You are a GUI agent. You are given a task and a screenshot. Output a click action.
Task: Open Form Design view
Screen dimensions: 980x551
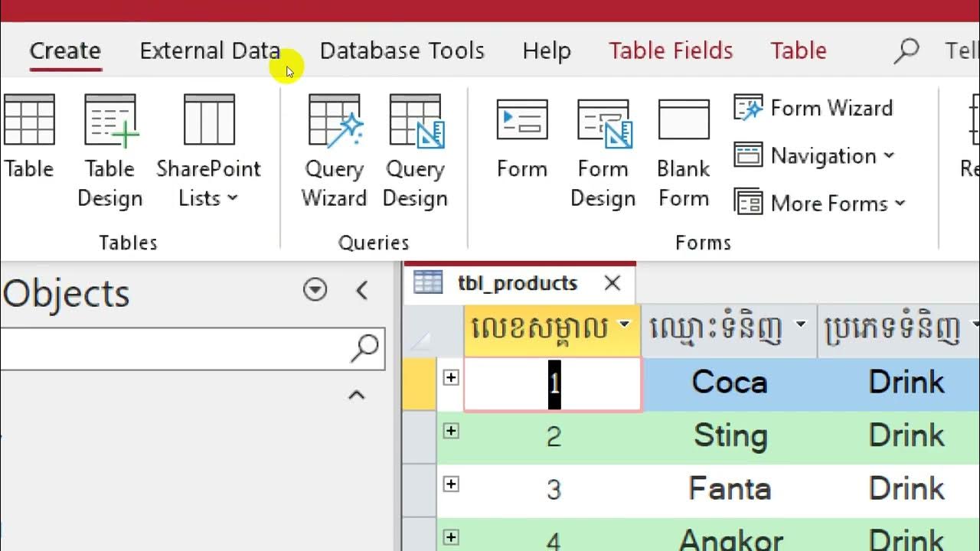tap(603, 151)
